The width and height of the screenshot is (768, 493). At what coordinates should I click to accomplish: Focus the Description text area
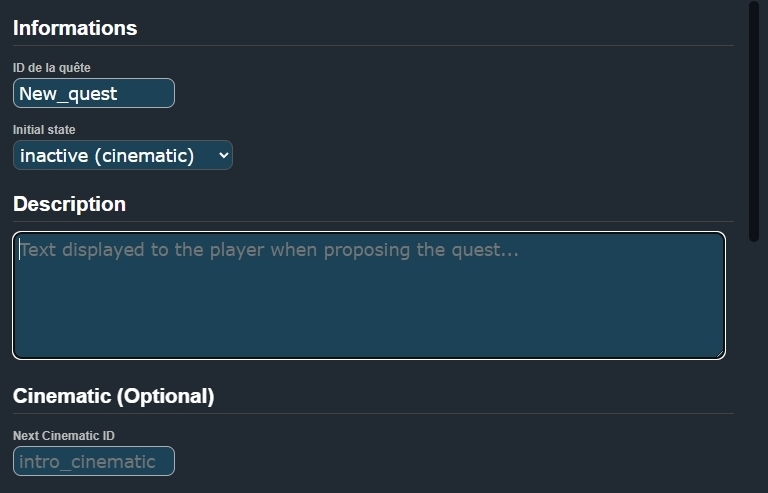[368, 295]
